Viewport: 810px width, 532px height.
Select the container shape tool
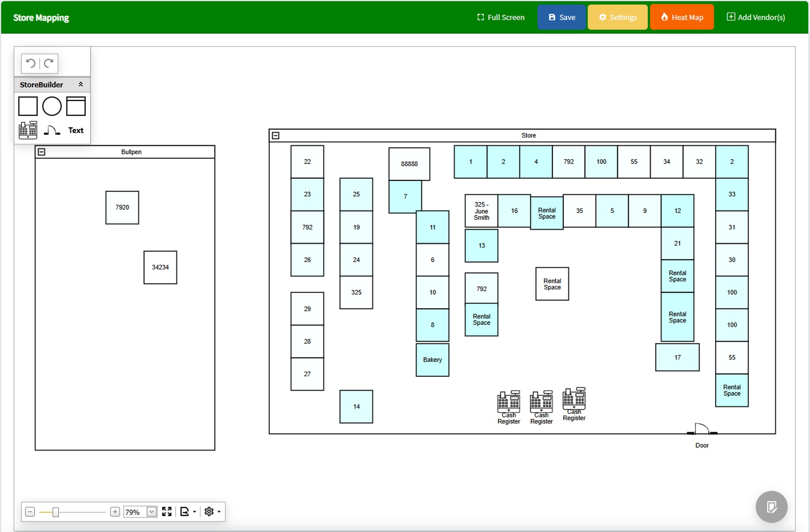pyautogui.click(x=76, y=106)
